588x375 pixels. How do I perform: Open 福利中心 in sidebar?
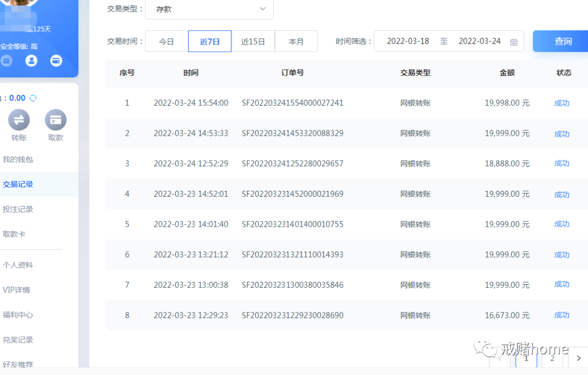17,315
